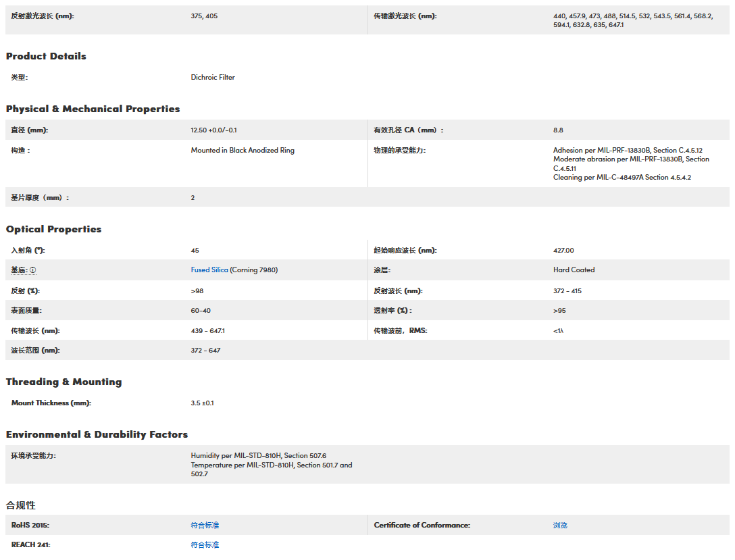735x560 pixels.
Task: Click the angle of incidence value 45
Action: (x=195, y=251)
